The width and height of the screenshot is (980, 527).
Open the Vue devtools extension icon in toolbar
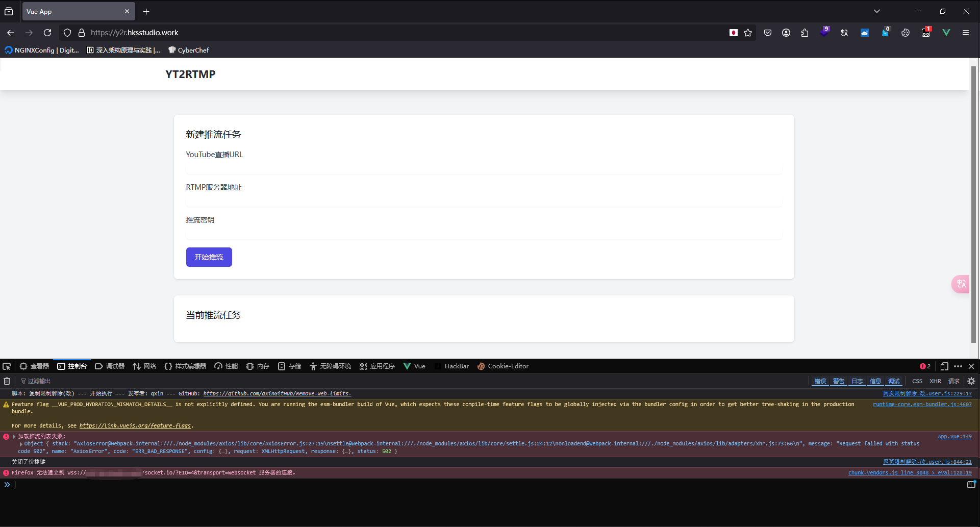[x=946, y=33]
